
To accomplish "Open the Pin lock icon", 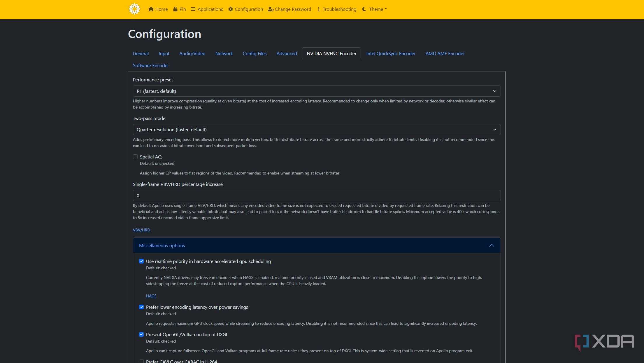I will pyautogui.click(x=175, y=9).
